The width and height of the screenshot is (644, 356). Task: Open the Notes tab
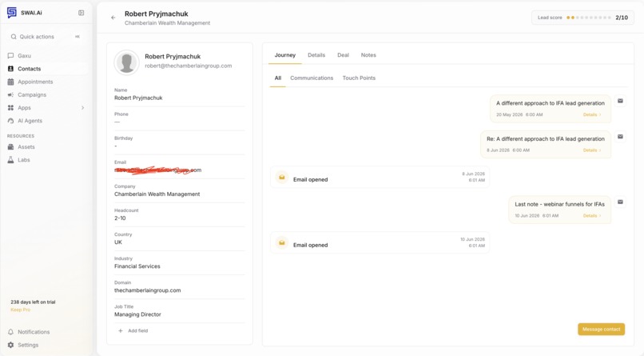click(x=368, y=55)
